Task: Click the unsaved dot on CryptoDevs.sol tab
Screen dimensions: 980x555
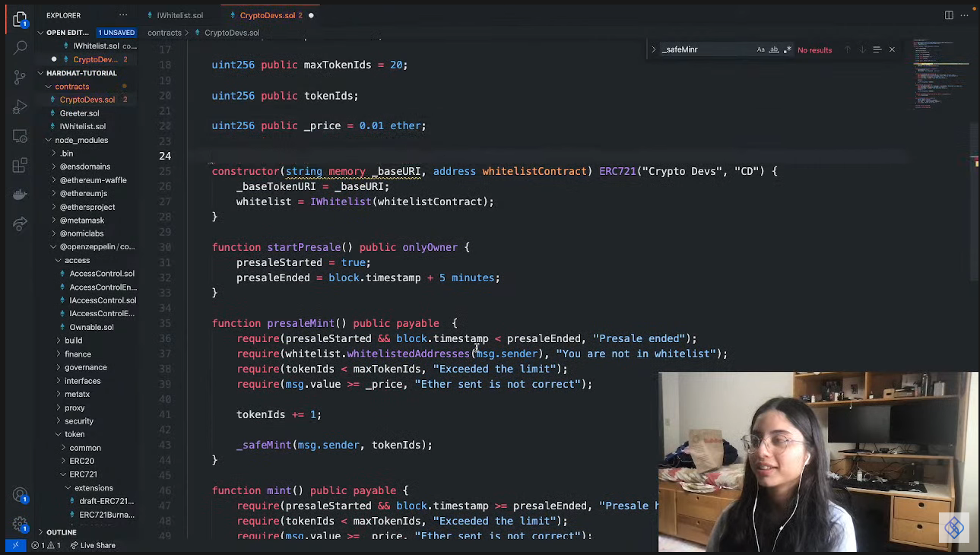Action: (311, 15)
